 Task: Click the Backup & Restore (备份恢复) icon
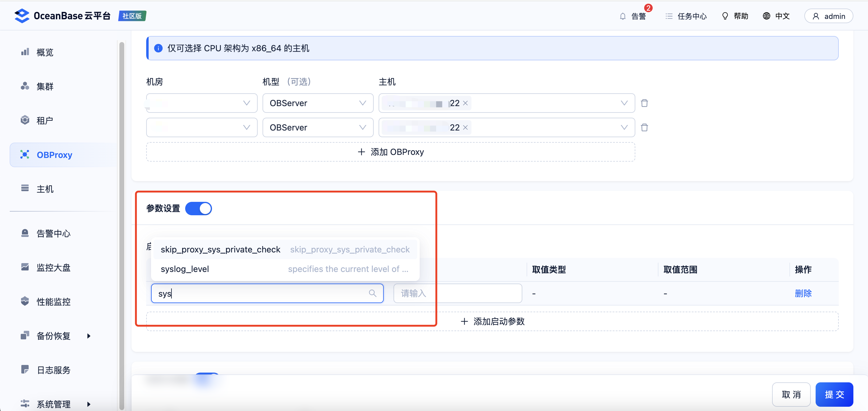(x=25, y=335)
